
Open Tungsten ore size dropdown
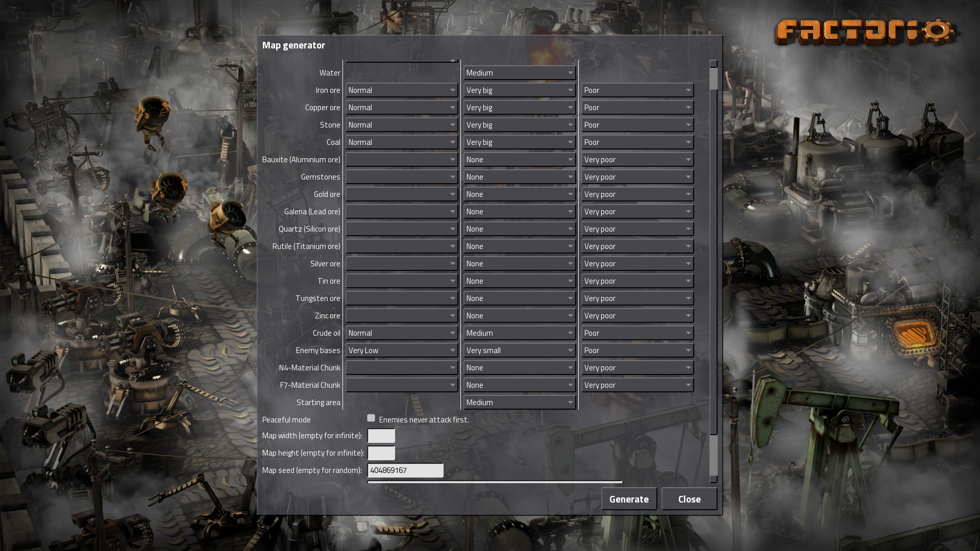pyautogui.click(x=520, y=298)
